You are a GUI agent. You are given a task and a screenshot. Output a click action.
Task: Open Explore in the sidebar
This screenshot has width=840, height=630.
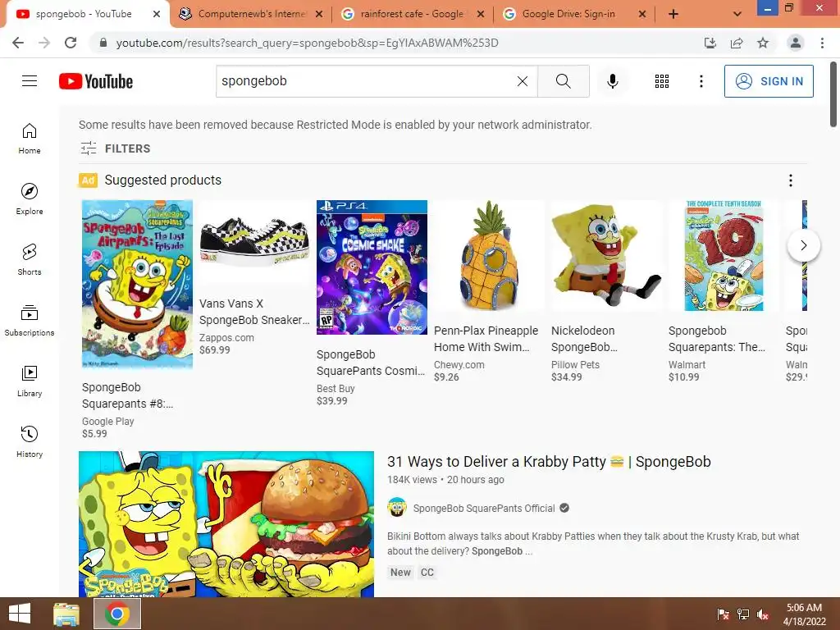(30, 199)
